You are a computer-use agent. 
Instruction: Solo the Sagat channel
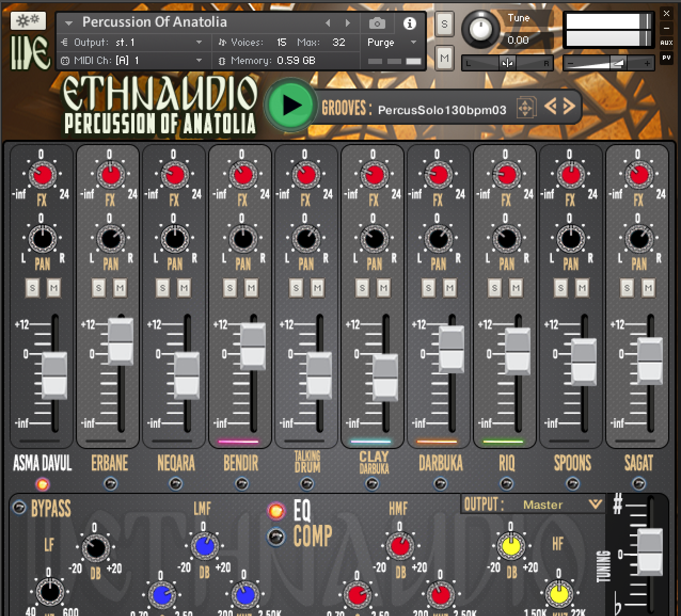coord(627,289)
